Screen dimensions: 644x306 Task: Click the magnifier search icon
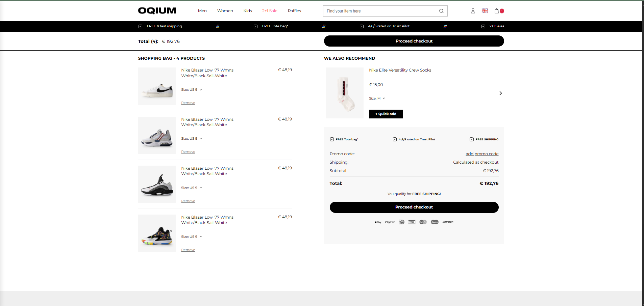(441, 11)
